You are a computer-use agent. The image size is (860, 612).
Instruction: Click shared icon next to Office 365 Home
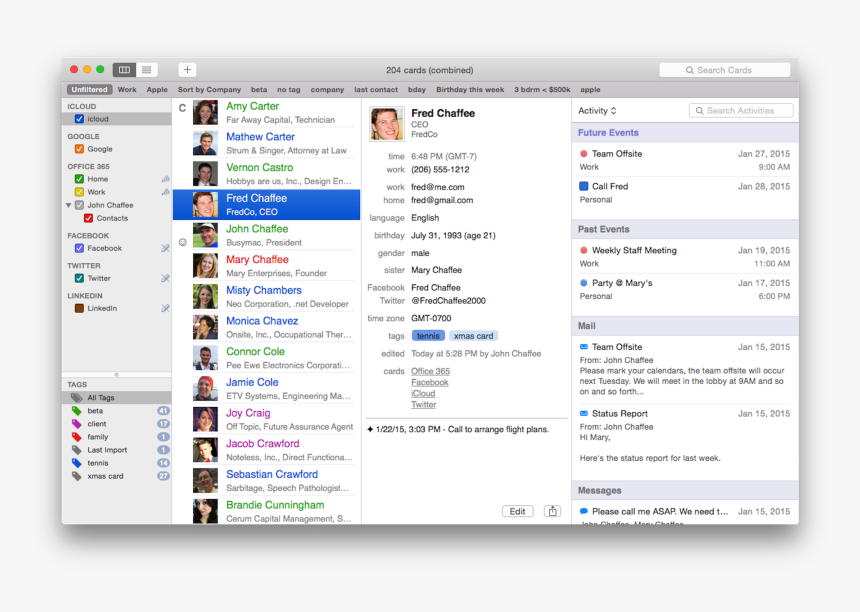pyautogui.click(x=165, y=179)
